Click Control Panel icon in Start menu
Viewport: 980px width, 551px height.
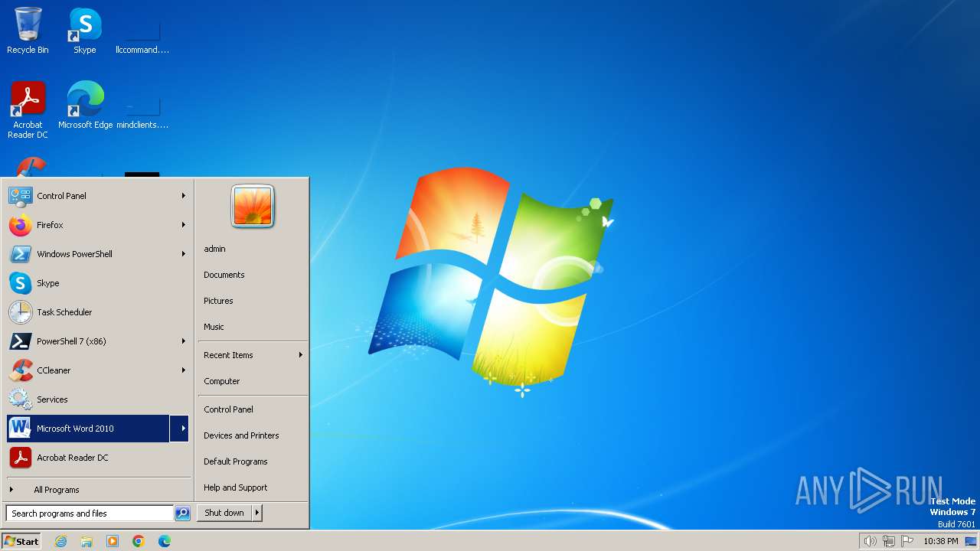pos(20,196)
